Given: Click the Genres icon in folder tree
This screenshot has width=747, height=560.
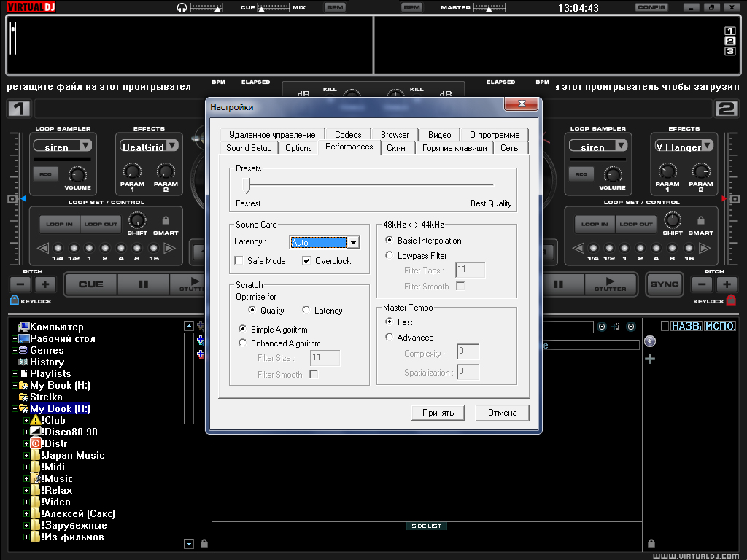Looking at the screenshot, I should pyautogui.click(x=23, y=350).
